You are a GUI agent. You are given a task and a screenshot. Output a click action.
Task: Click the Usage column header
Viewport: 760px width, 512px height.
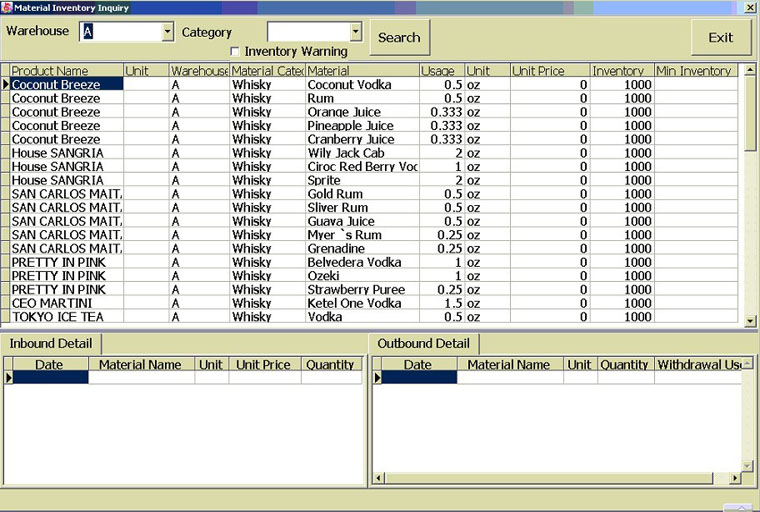coord(442,71)
